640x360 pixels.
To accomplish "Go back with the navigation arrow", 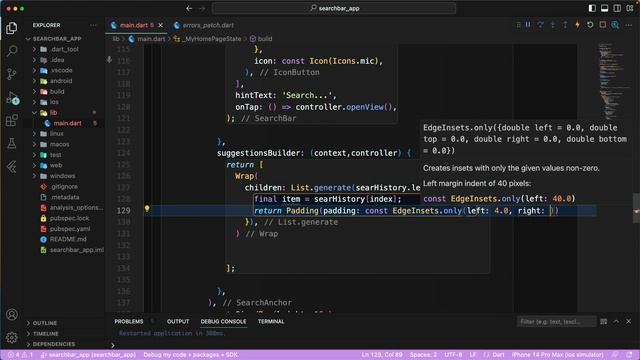I will pyautogui.click(x=189, y=8).
